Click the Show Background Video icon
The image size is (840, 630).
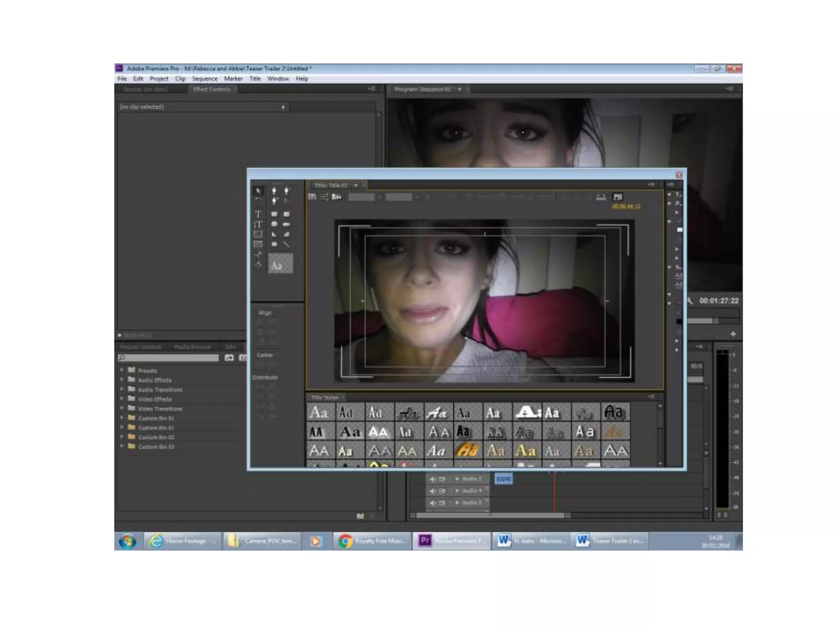coord(617,197)
